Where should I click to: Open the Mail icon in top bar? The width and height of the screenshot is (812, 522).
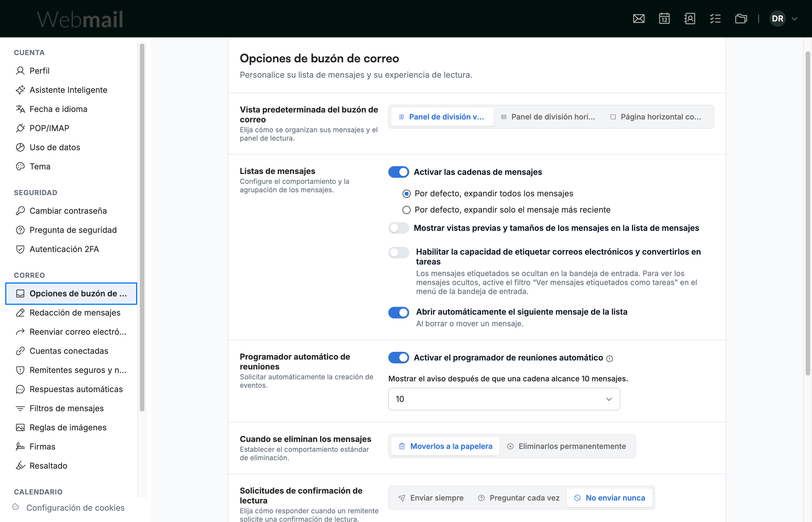click(639, 18)
